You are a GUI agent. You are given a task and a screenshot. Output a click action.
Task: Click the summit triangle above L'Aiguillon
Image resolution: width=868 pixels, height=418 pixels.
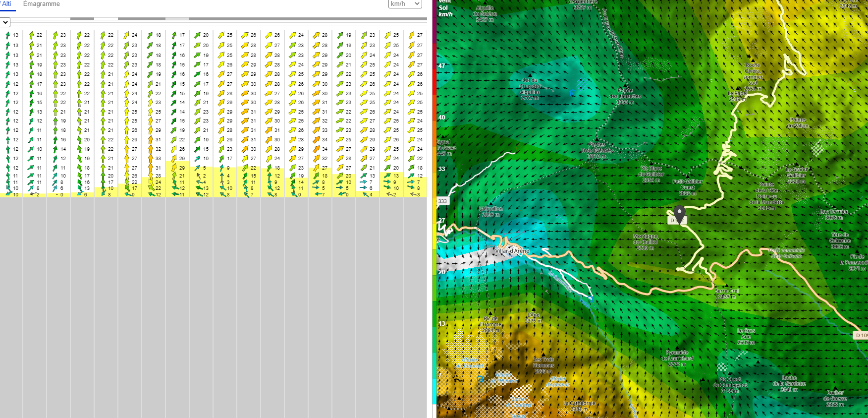(x=490, y=203)
